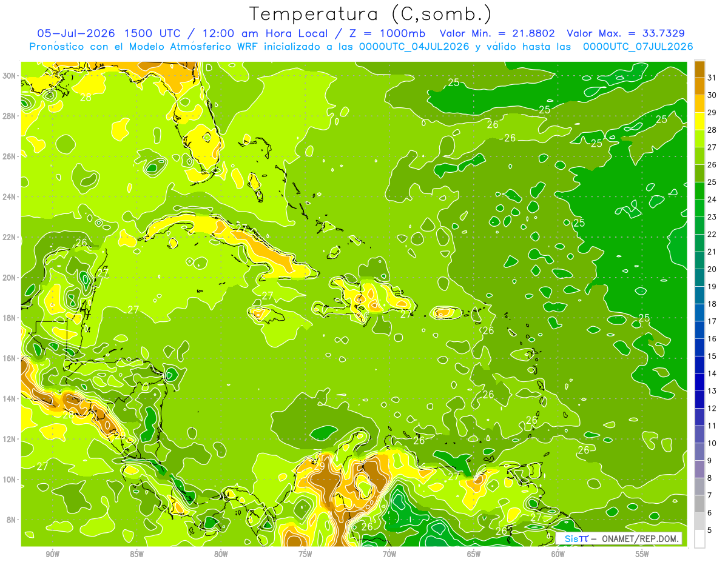
Task: Click the color scale label "6"
Action: (x=710, y=513)
